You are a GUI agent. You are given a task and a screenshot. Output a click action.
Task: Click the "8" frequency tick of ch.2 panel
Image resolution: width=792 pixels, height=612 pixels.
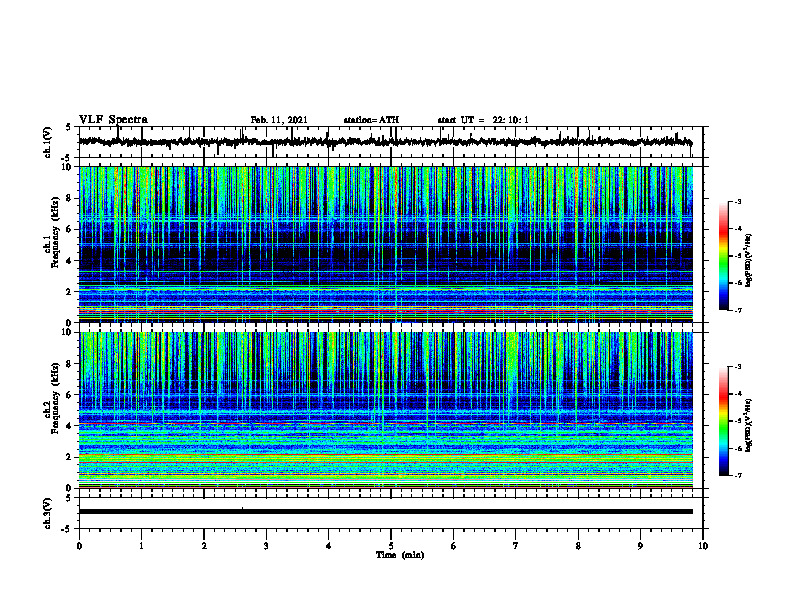(x=69, y=364)
